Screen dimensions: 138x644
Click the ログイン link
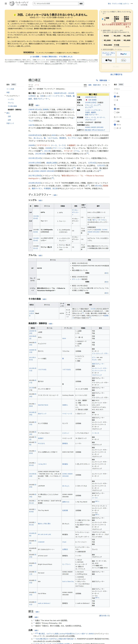[126, 4]
